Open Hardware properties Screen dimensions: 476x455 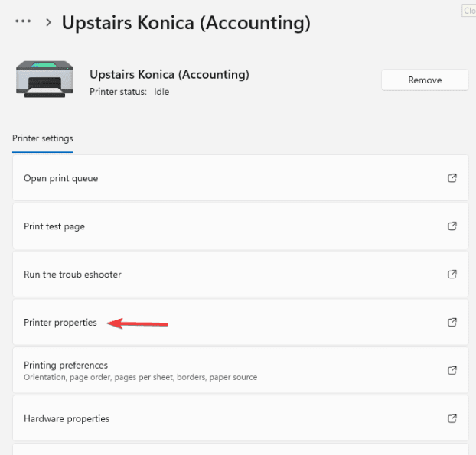[x=67, y=418]
